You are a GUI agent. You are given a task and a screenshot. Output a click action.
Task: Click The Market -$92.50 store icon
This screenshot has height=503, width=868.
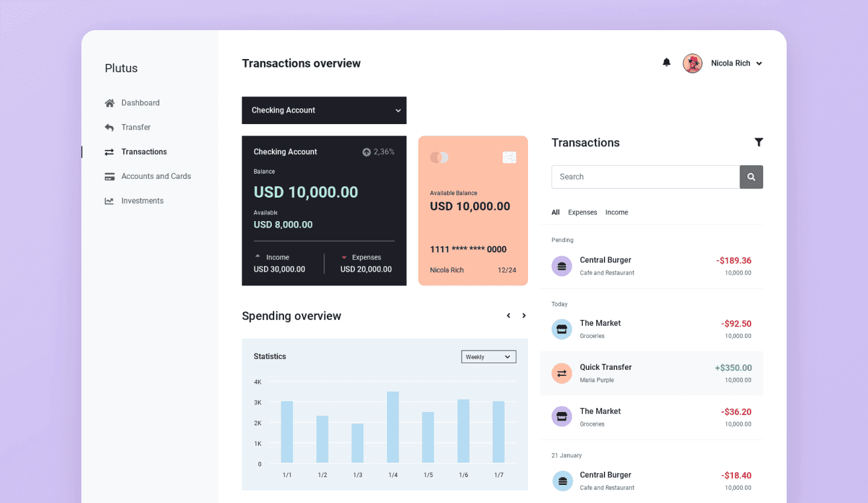(562, 330)
